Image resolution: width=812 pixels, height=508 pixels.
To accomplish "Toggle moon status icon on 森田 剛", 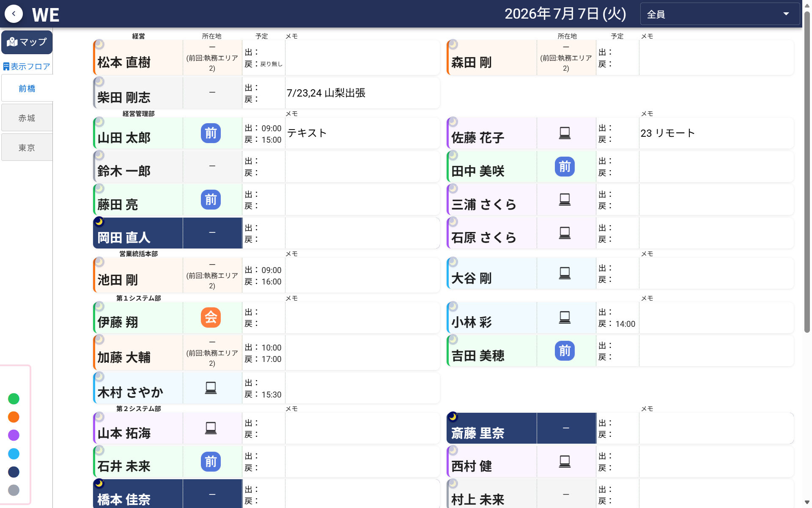I will pyautogui.click(x=453, y=44).
